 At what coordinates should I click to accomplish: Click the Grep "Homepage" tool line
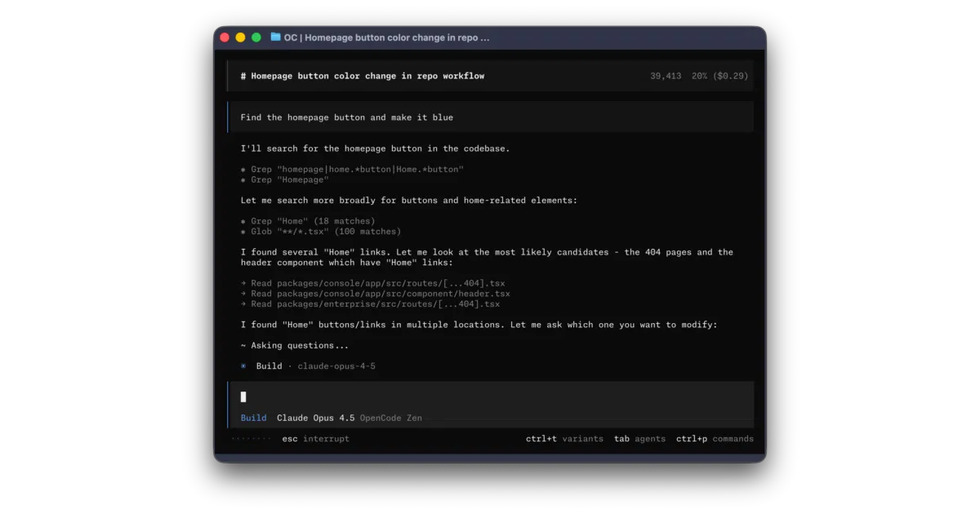click(285, 179)
